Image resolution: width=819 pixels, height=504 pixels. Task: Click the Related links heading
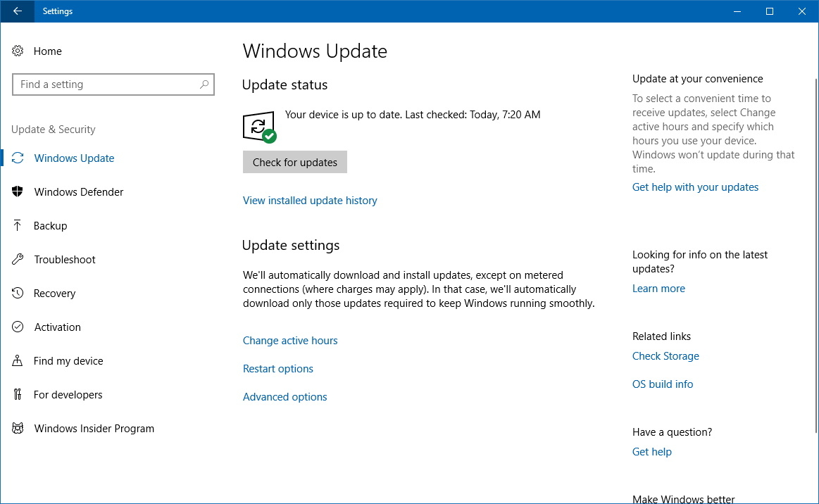(x=661, y=336)
